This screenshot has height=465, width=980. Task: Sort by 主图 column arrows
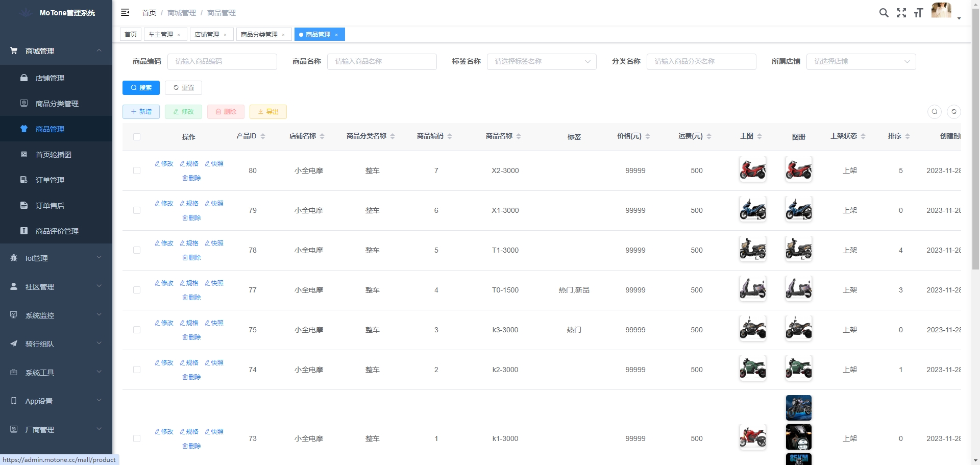(x=759, y=136)
